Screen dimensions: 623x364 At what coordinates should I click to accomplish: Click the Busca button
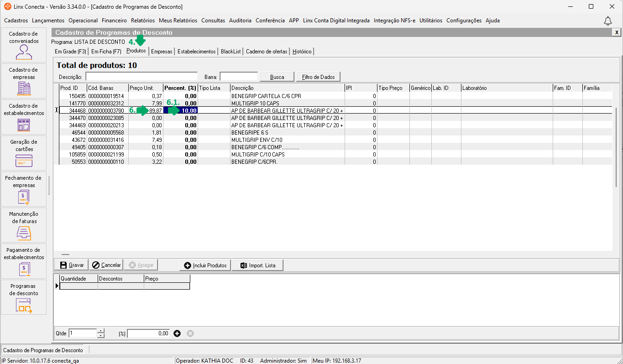coord(277,77)
